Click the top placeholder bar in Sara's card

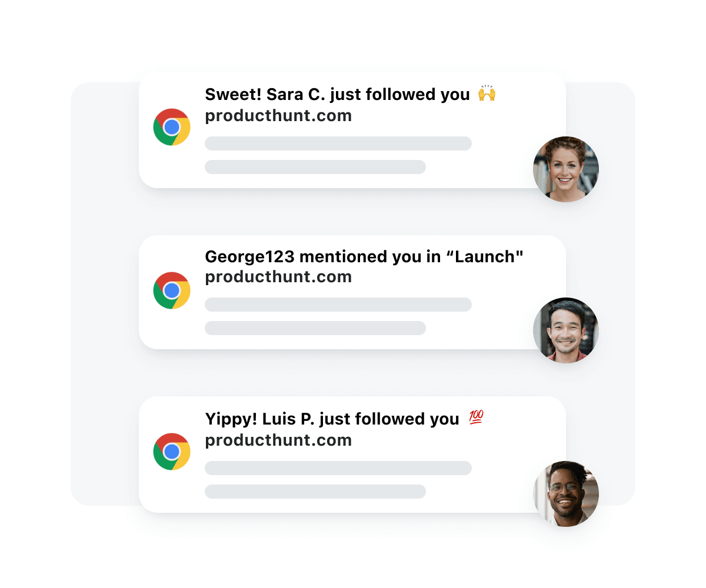pos(338,143)
